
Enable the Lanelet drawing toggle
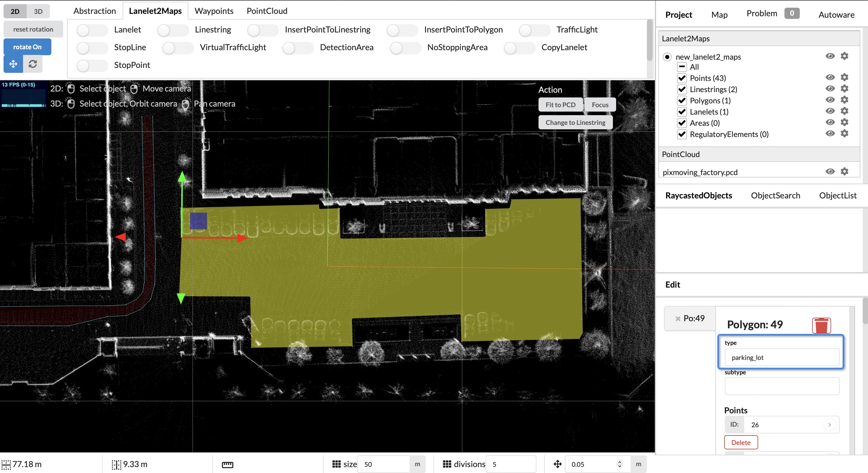[92, 30]
